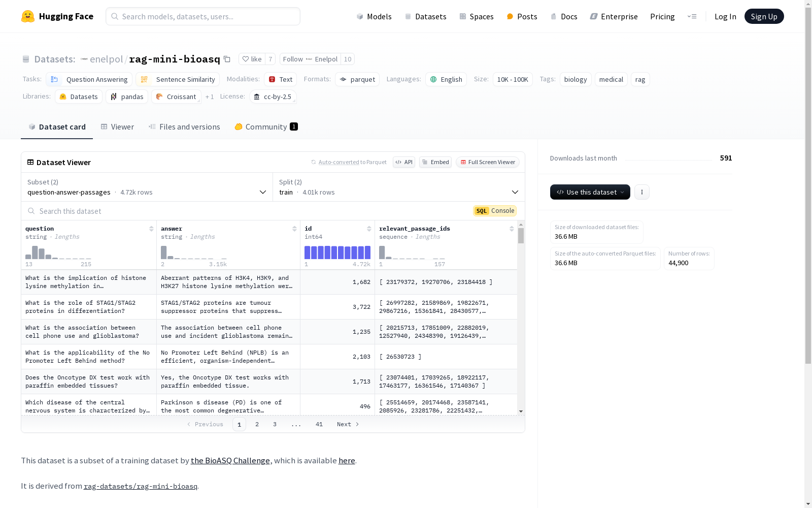Select the id distribution histogram
This screenshot has height=508, width=812.
[337, 252]
